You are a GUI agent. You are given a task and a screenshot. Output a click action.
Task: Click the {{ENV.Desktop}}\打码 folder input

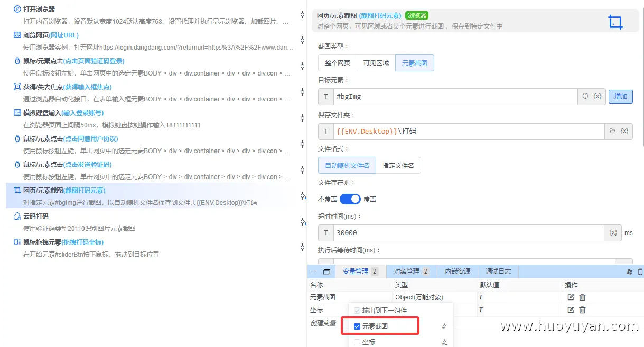click(469, 131)
